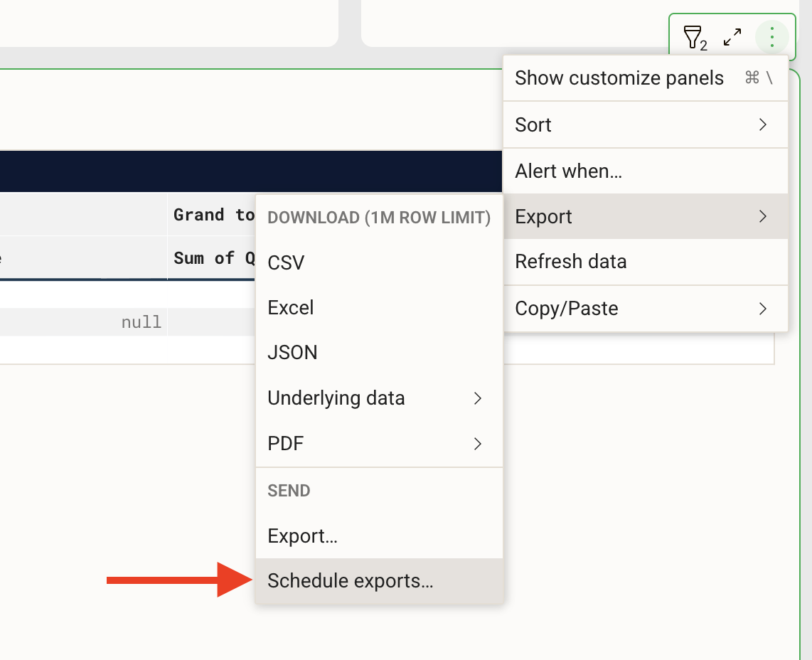Open the Export submenu item
The height and width of the screenshot is (660, 812).
(645, 216)
